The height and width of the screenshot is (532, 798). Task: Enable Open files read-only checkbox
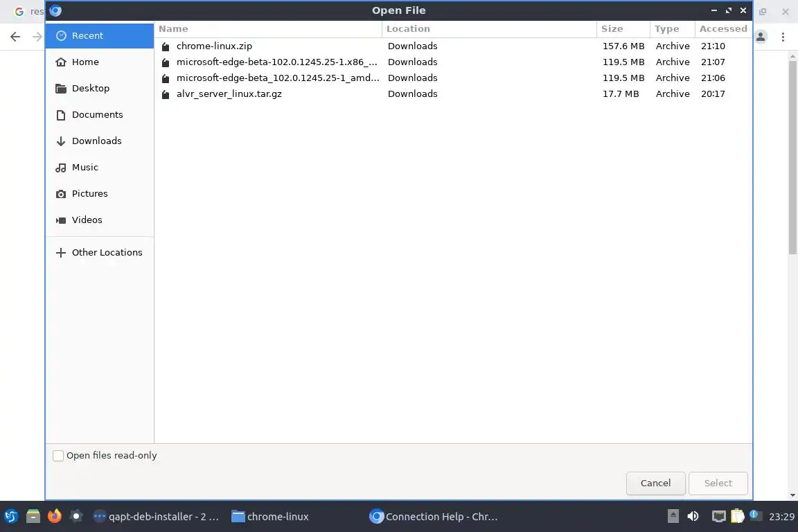click(58, 456)
